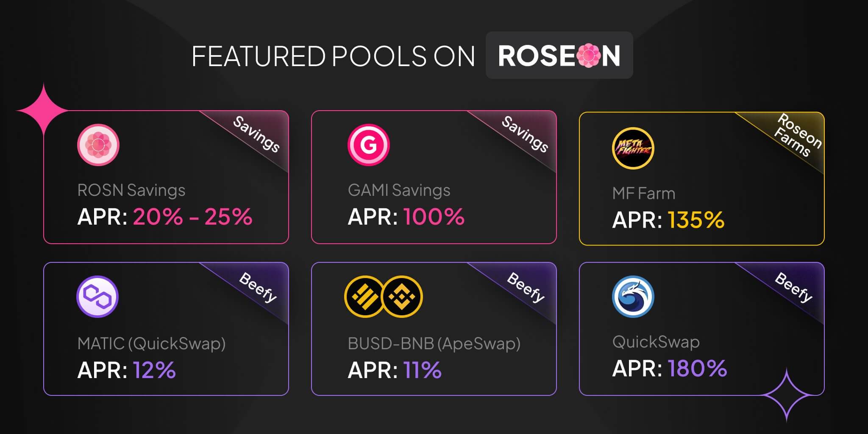Click the MF Farm 135% APR value
Screen dimensions: 868x434
(696, 220)
